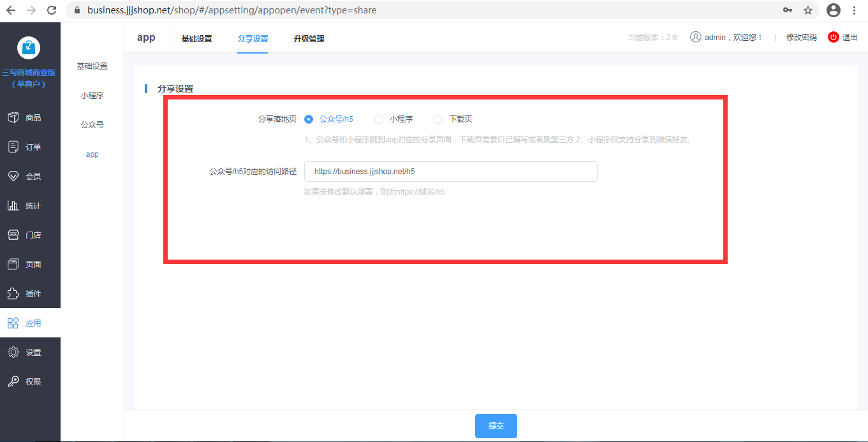Screen dimensions: 868x442
Task: Click admin，欢迎您 greeting text
Action: (x=733, y=37)
